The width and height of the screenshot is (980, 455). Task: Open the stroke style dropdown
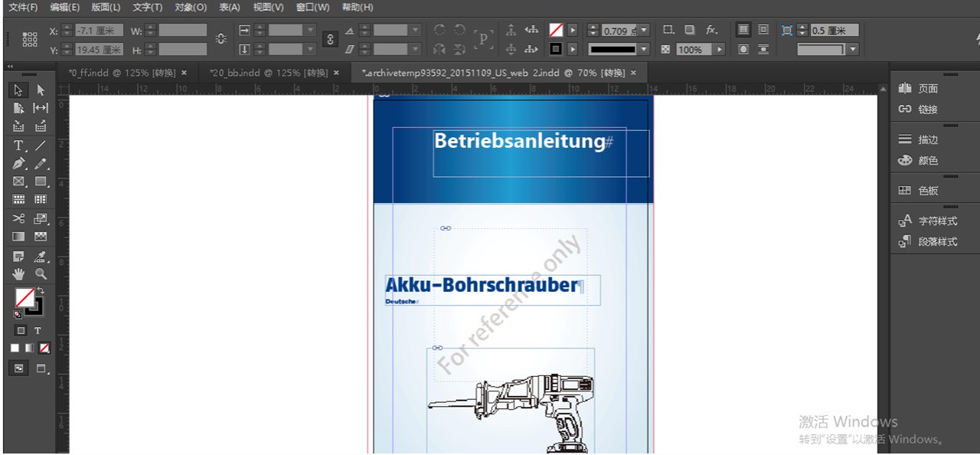coord(644,49)
